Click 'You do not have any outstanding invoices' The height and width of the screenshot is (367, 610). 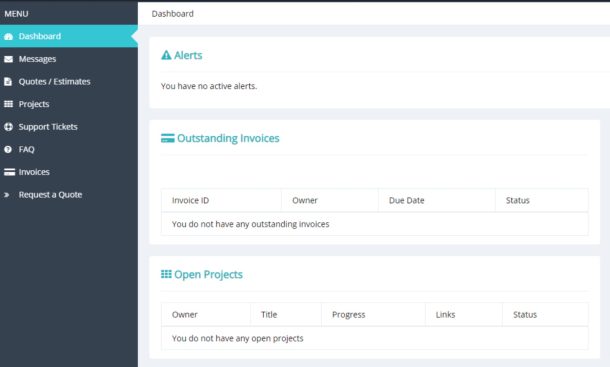[251, 224]
